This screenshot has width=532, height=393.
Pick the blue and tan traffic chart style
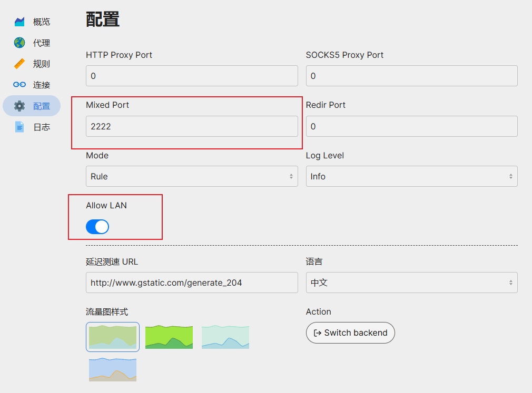113,369
